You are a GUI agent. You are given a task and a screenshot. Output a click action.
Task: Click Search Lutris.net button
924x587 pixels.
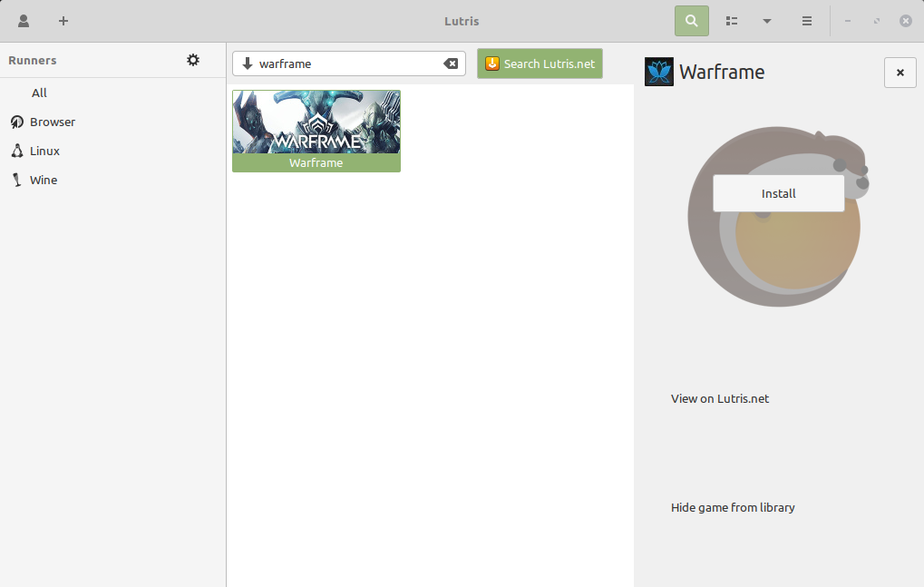pyautogui.click(x=540, y=64)
